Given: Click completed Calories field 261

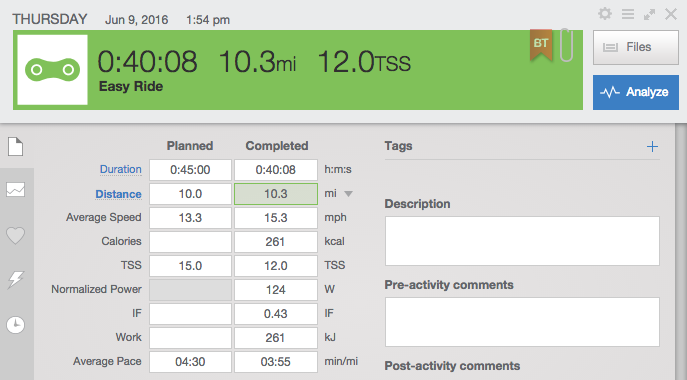Looking at the screenshot, I should click(x=276, y=242).
